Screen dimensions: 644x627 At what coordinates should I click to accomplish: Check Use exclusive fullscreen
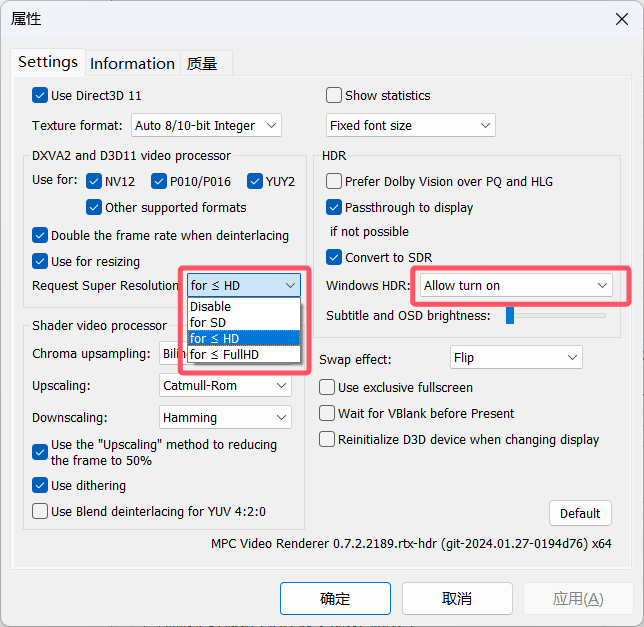(327, 387)
